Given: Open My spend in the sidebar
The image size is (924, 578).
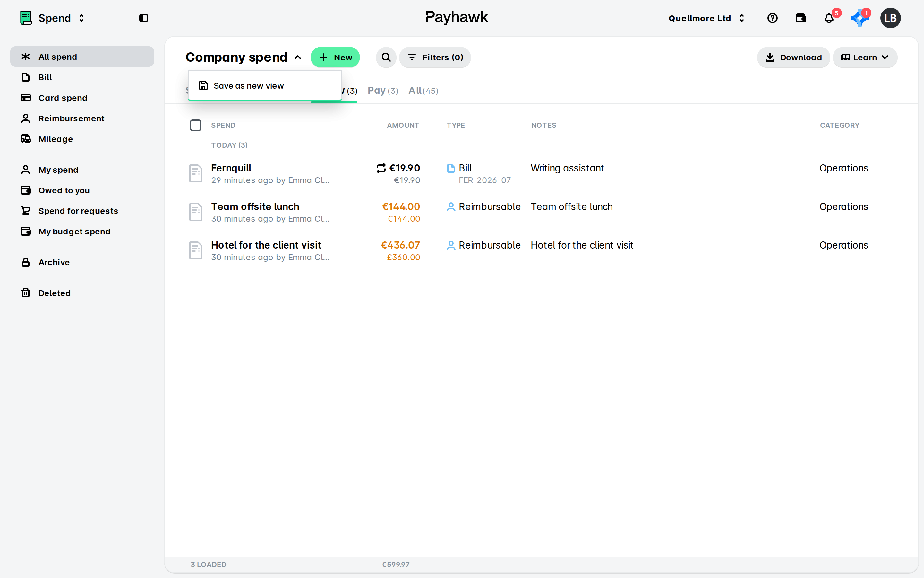Looking at the screenshot, I should [82, 170].
